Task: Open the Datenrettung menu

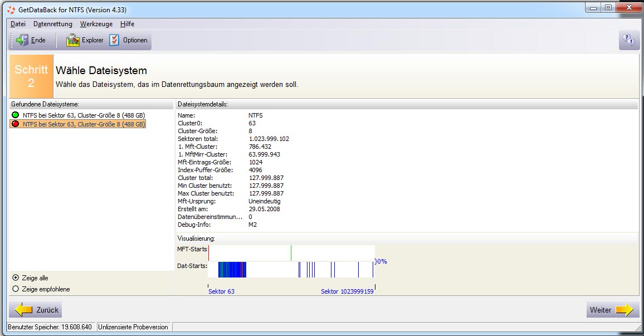Action: pyautogui.click(x=53, y=24)
